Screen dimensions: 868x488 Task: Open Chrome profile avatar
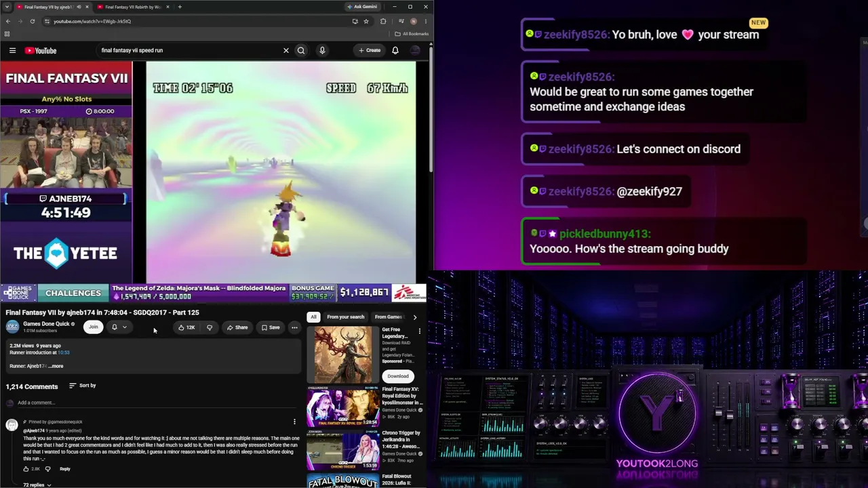pyautogui.click(x=413, y=21)
